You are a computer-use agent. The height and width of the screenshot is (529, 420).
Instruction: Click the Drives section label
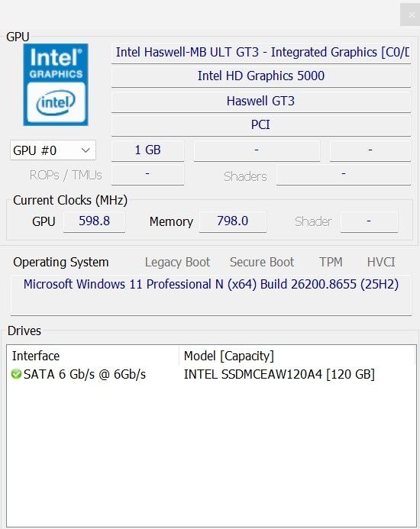click(x=24, y=331)
